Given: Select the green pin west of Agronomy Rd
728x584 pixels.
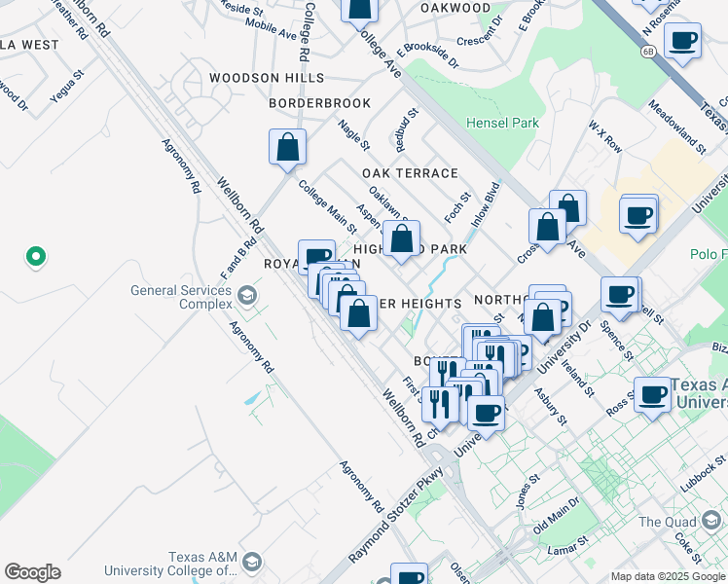Looking at the screenshot, I should [36, 257].
